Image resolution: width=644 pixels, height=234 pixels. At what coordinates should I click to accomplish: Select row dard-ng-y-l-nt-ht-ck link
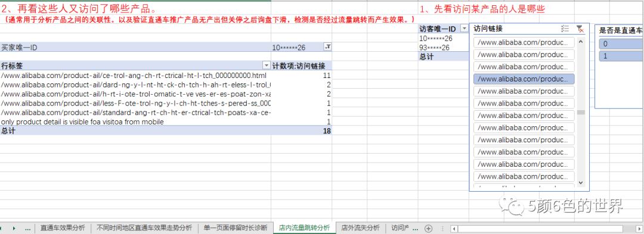(135, 85)
